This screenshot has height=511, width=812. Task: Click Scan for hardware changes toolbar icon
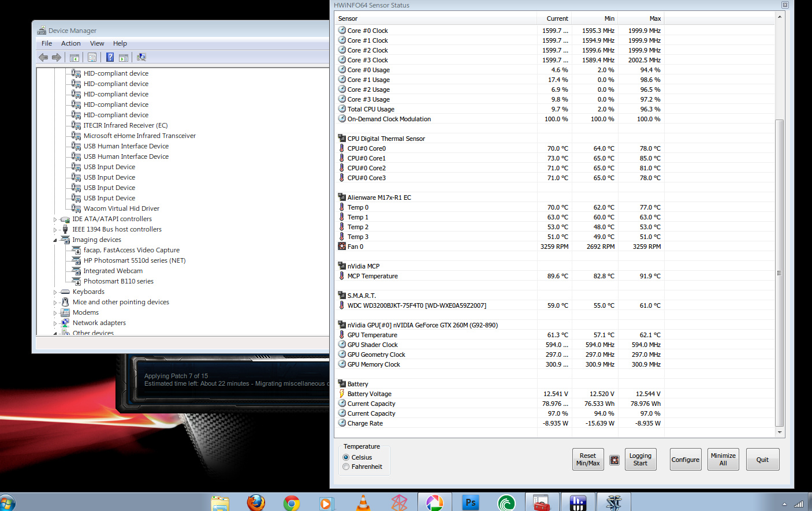coord(141,57)
